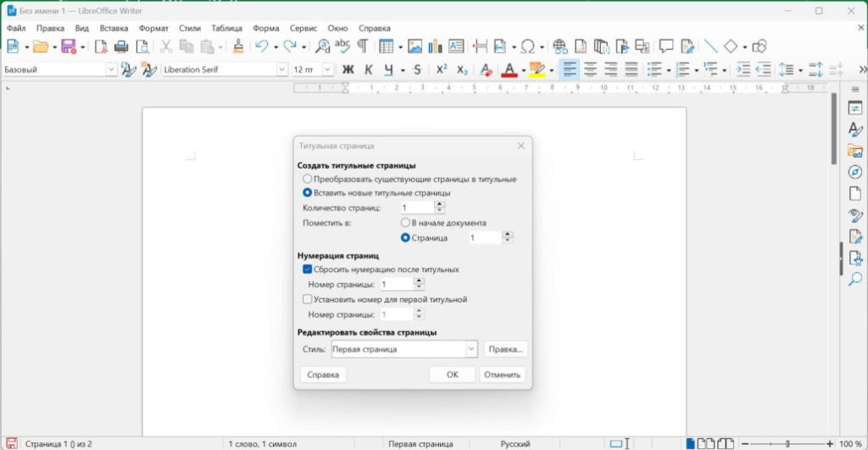
Task: Insert image icon in toolbar
Action: [415, 47]
